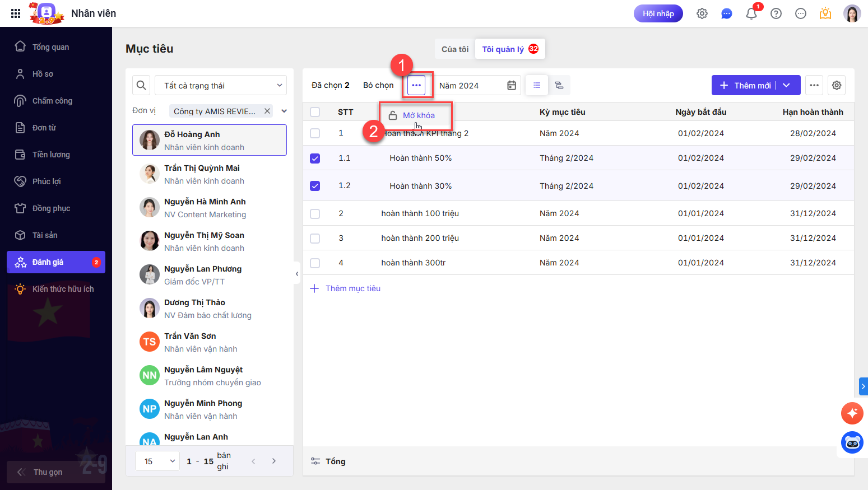Image resolution: width=868 pixels, height=490 pixels.
Task: Uncheck the row 1.2 Hoàn thành 30% checkbox
Action: click(x=315, y=186)
